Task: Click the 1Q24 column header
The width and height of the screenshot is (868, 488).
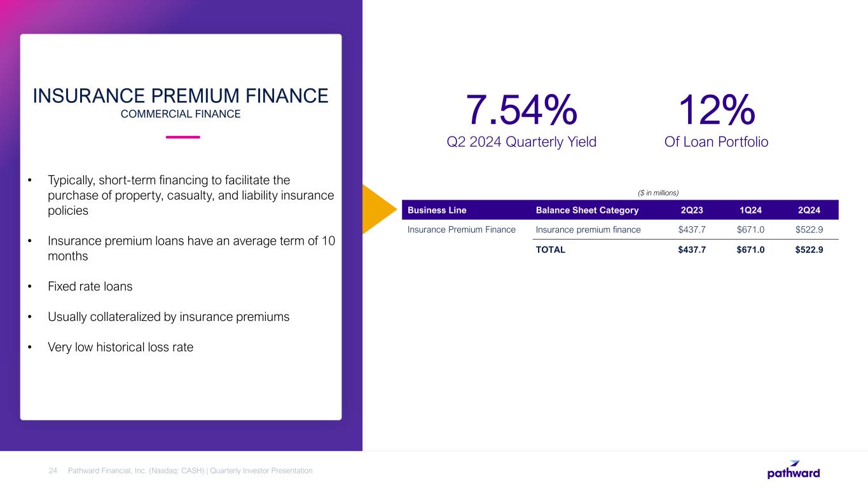Action: point(750,210)
